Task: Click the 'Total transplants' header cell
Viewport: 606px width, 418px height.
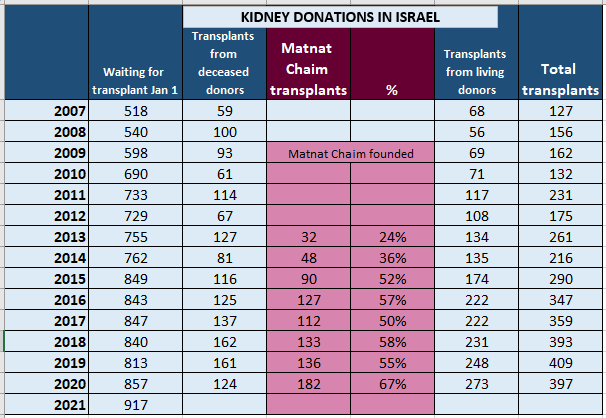Action: (x=560, y=78)
